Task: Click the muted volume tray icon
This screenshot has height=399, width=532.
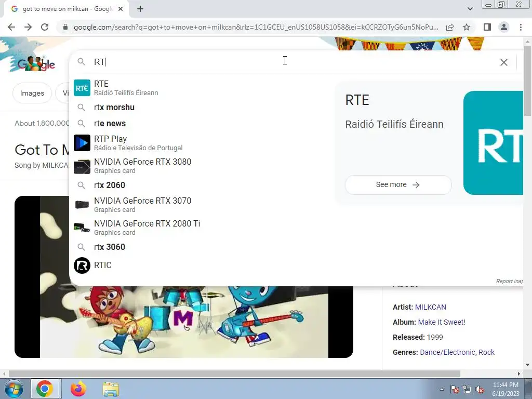Action: [x=480, y=390]
